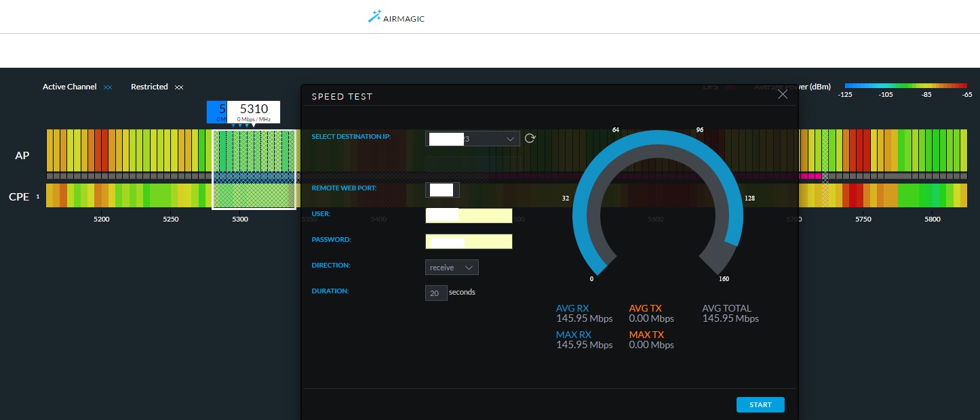
Task: Click the AirMagic wand logo icon
Action: click(x=375, y=17)
